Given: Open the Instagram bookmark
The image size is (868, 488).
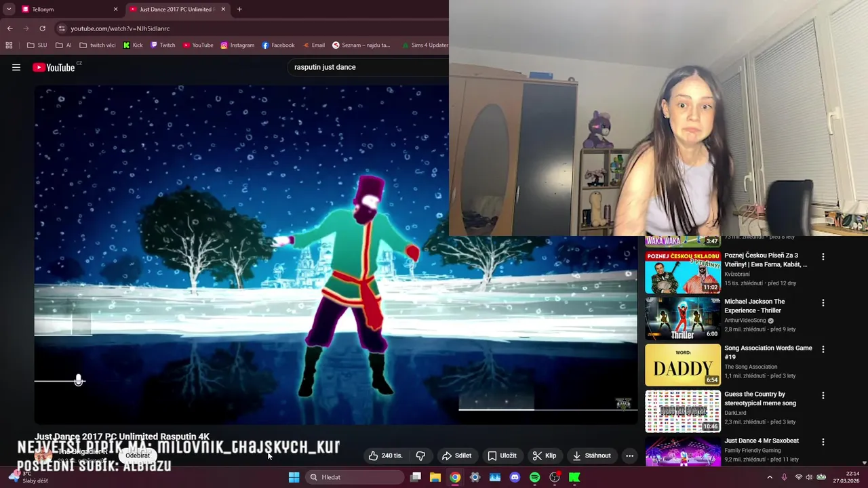Looking at the screenshot, I should pos(237,45).
